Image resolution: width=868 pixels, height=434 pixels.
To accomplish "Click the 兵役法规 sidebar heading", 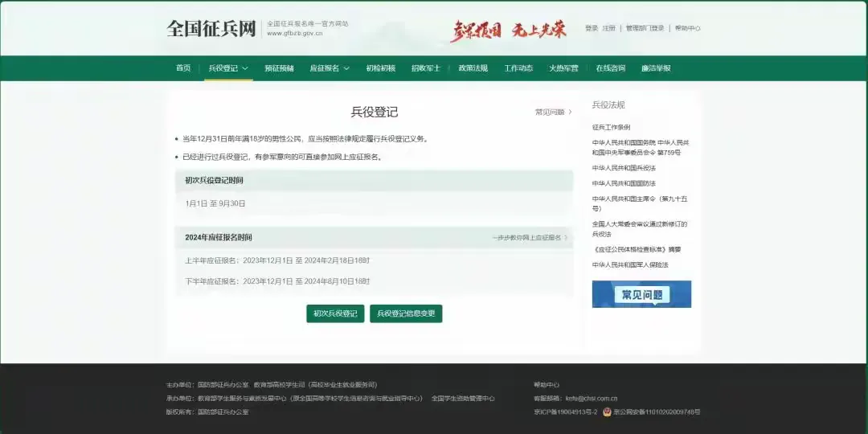I will [608, 104].
